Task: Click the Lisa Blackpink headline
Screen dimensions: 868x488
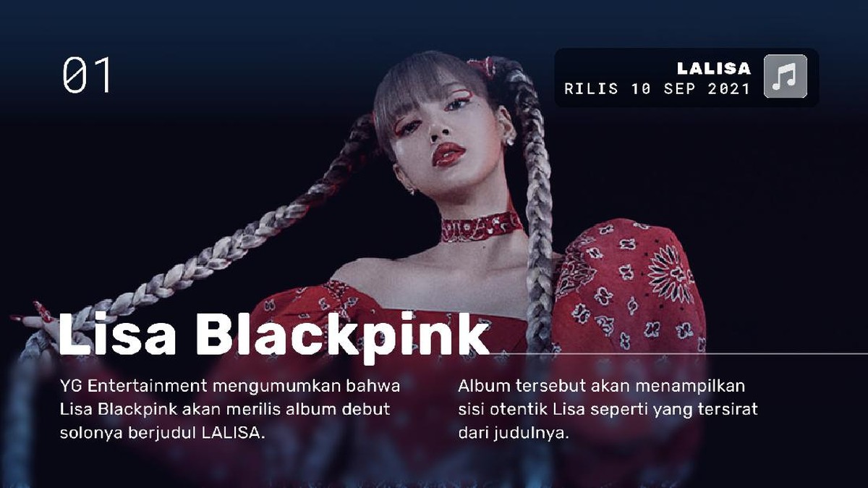Action: 273,335
